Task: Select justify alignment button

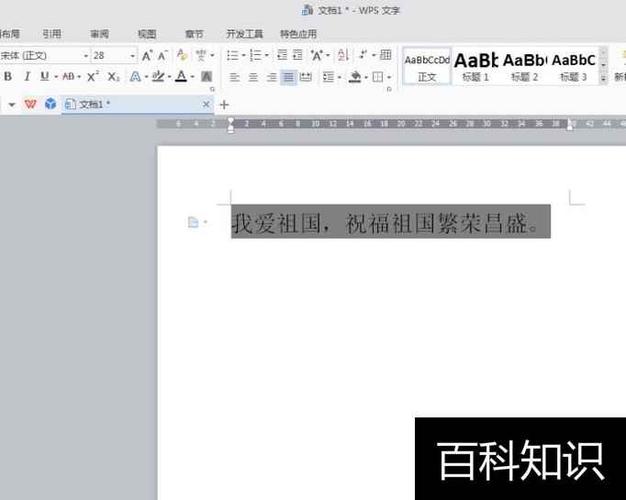Action: (x=288, y=77)
